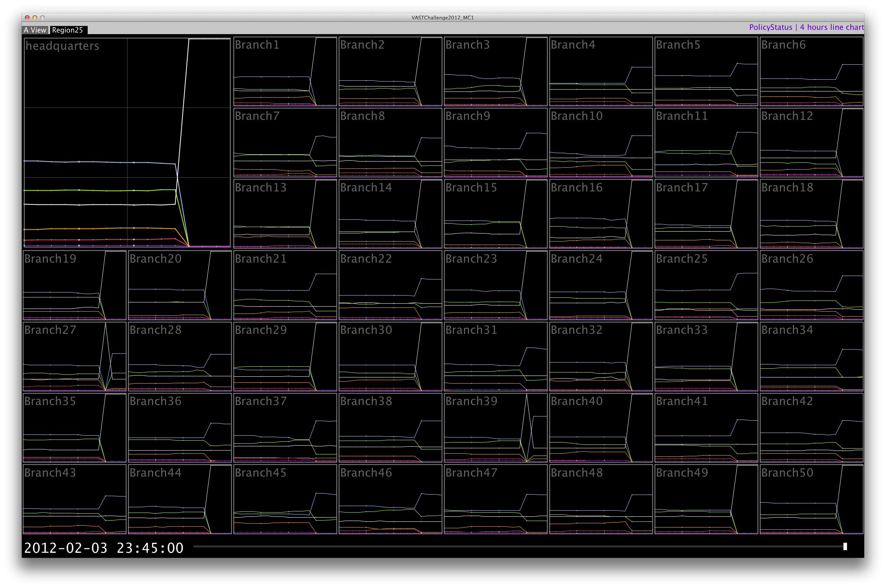This screenshot has height=588, width=886.
Task: Choose the Branch13 panel
Action: pos(285,214)
